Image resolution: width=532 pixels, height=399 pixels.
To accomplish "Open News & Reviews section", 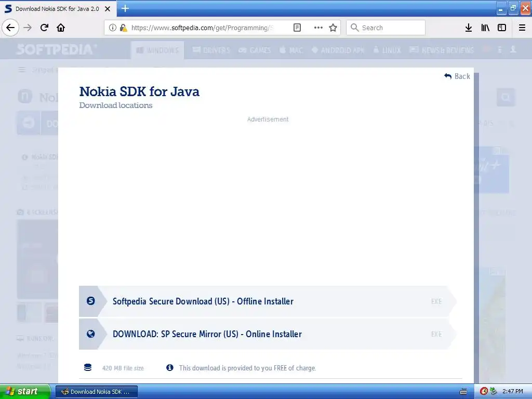I will (442, 50).
